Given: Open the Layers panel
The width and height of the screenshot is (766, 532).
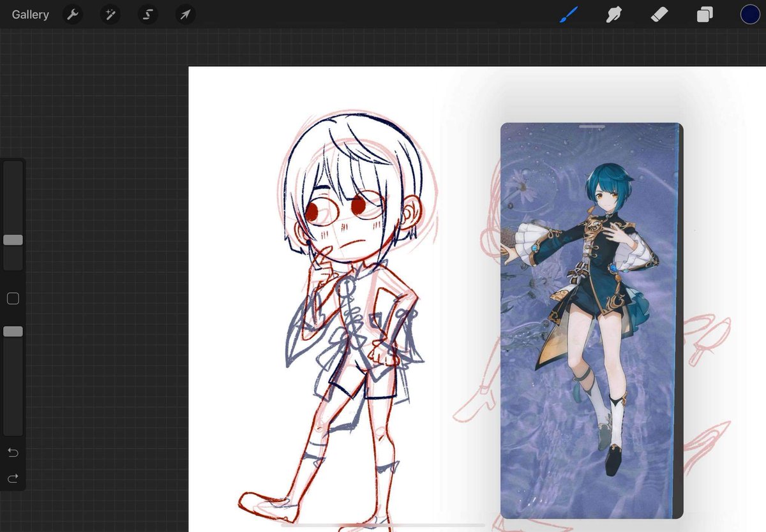Looking at the screenshot, I should pos(705,14).
